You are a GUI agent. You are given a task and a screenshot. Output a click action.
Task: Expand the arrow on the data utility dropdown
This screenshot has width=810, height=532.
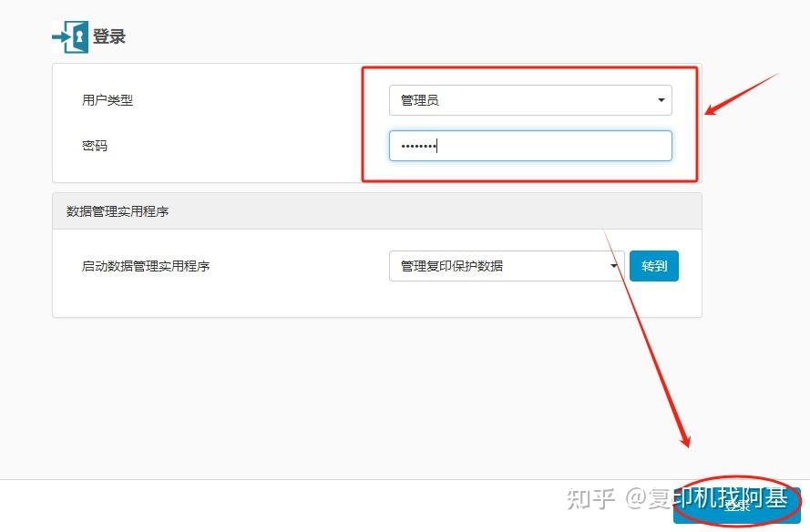point(614,266)
